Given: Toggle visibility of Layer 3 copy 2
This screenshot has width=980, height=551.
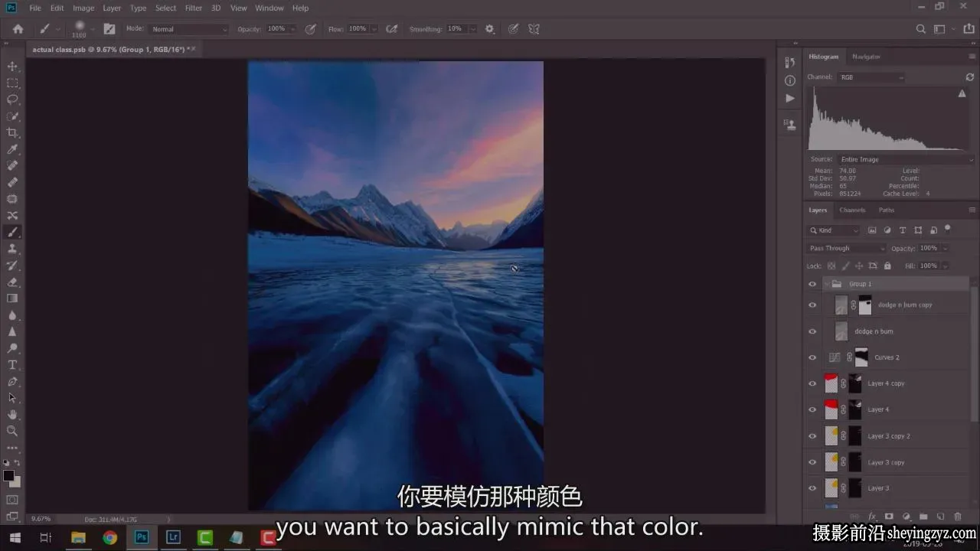Looking at the screenshot, I should (x=812, y=436).
